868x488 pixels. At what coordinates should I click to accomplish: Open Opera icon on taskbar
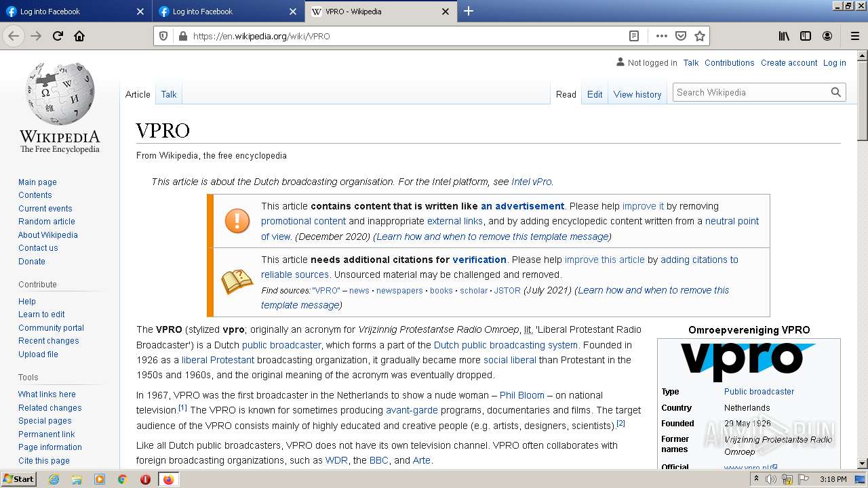click(145, 479)
